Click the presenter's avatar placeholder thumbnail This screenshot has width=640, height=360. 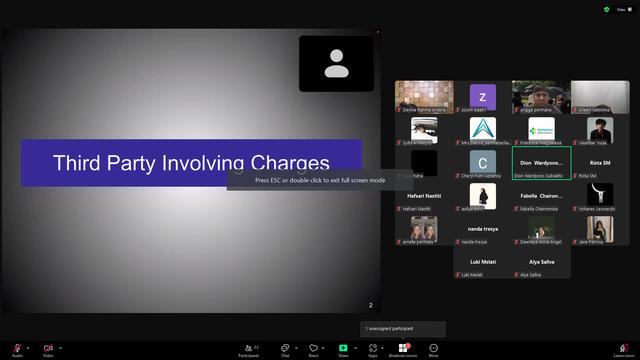coord(336,64)
